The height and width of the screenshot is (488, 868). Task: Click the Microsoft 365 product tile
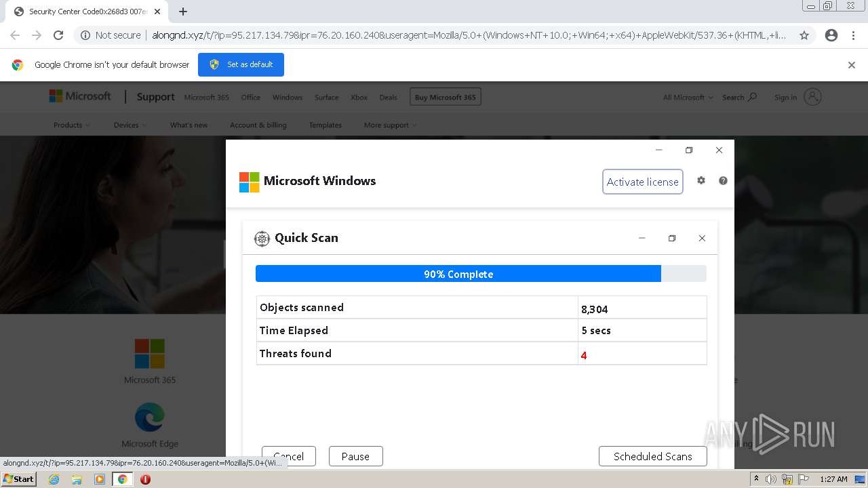pos(150,361)
